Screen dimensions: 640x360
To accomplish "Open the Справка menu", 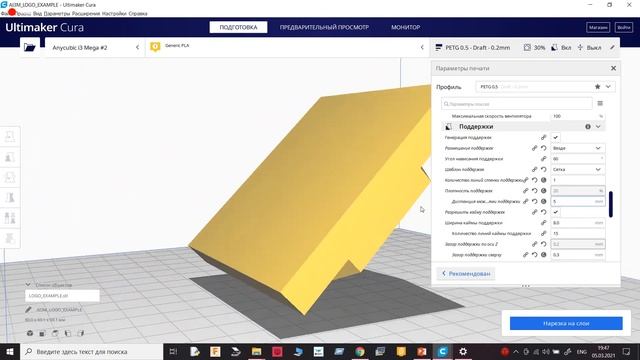I will (x=138, y=13).
